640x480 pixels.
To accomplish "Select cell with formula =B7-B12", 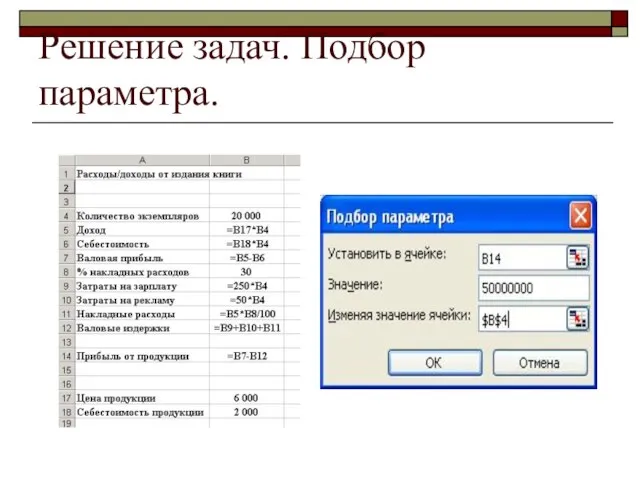I will click(x=247, y=356).
